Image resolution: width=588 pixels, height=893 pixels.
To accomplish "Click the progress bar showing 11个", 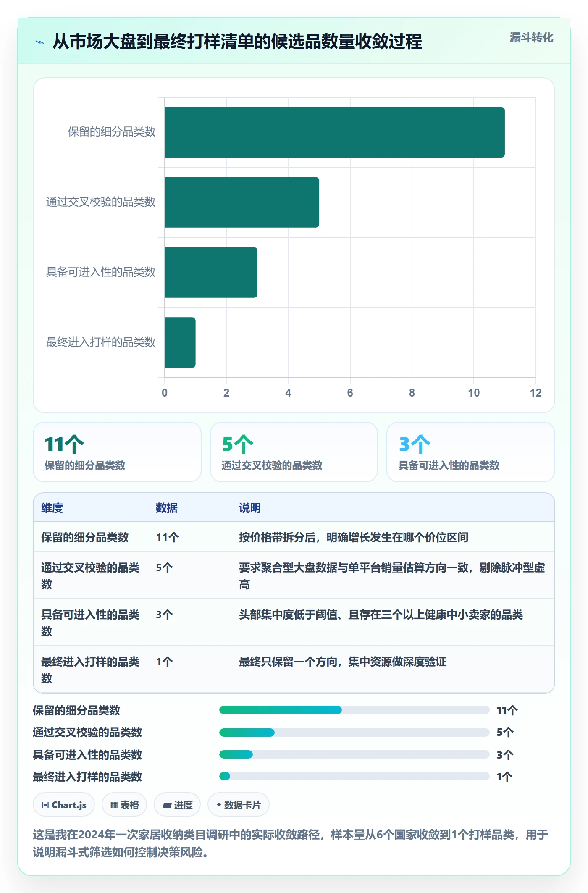I will pos(354,710).
